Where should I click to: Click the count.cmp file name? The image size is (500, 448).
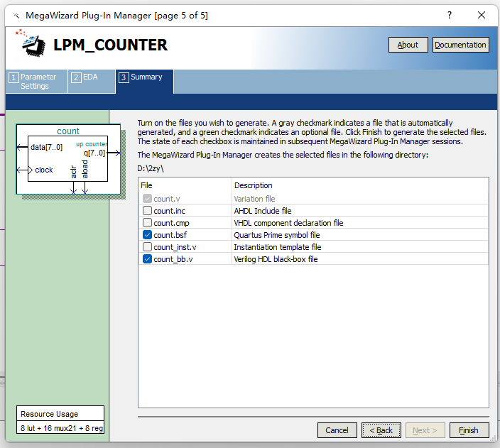click(172, 223)
